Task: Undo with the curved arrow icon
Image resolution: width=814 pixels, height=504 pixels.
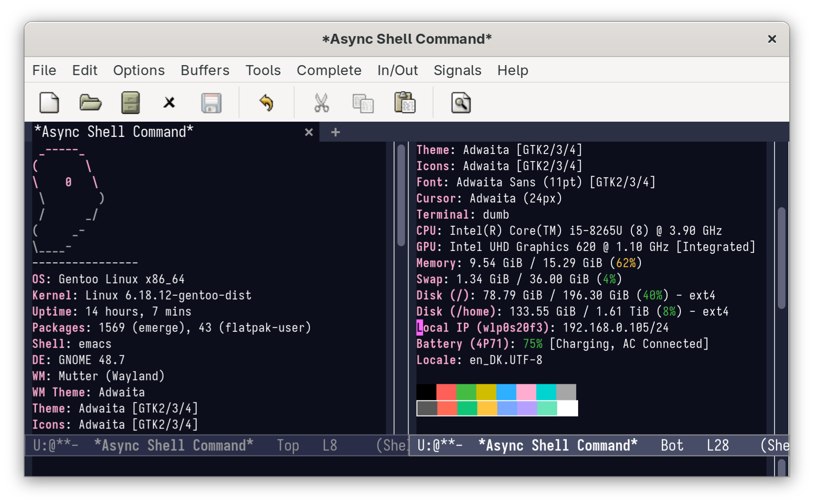Action: coord(266,103)
